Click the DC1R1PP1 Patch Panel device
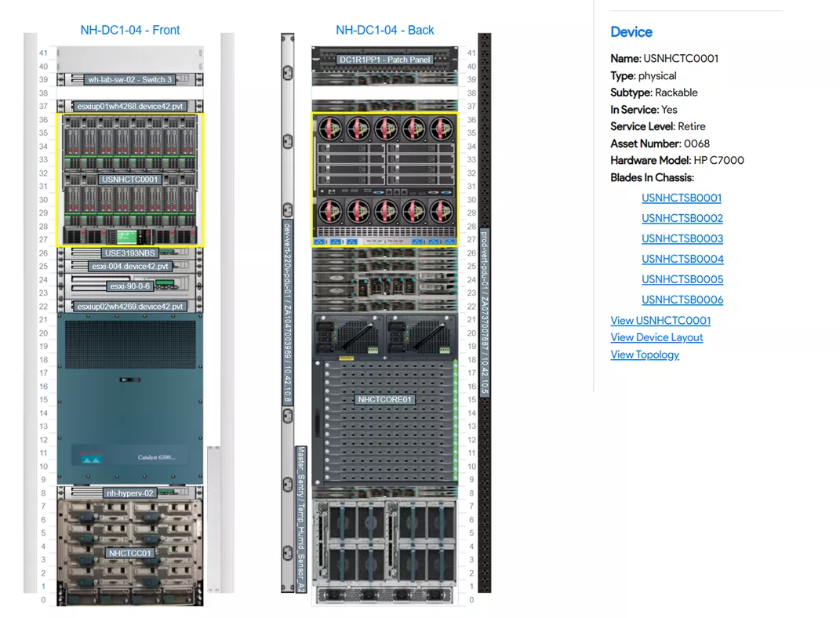 pos(384,60)
